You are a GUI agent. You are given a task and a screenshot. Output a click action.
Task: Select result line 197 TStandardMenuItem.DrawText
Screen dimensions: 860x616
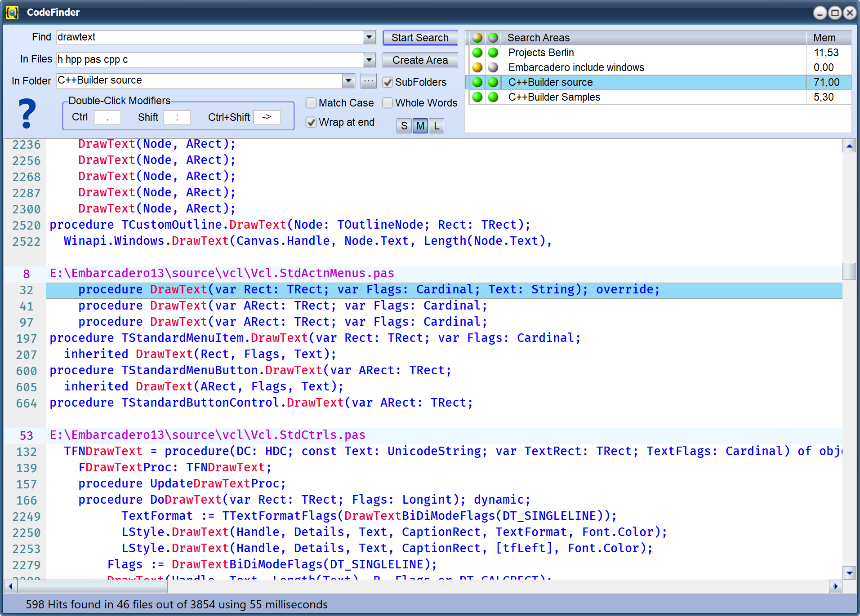coord(315,338)
